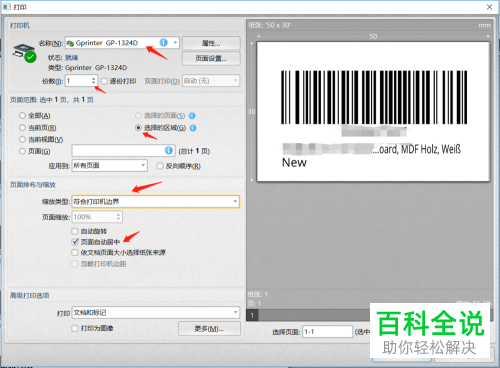The height and width of the screenshot is (368, 500).
Task: Click the info icon beside printer name
Action: [163, 42]
